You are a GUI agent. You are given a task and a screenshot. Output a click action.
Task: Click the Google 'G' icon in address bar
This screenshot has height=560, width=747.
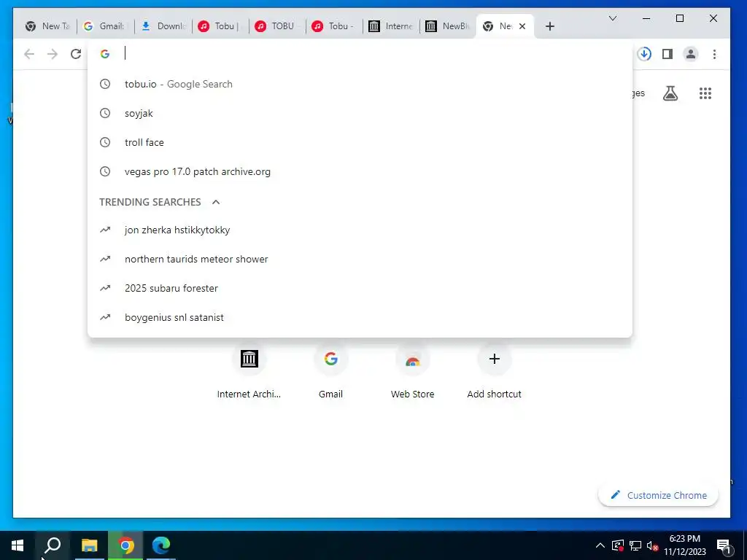pyautogui.click(x=105, y=53)
